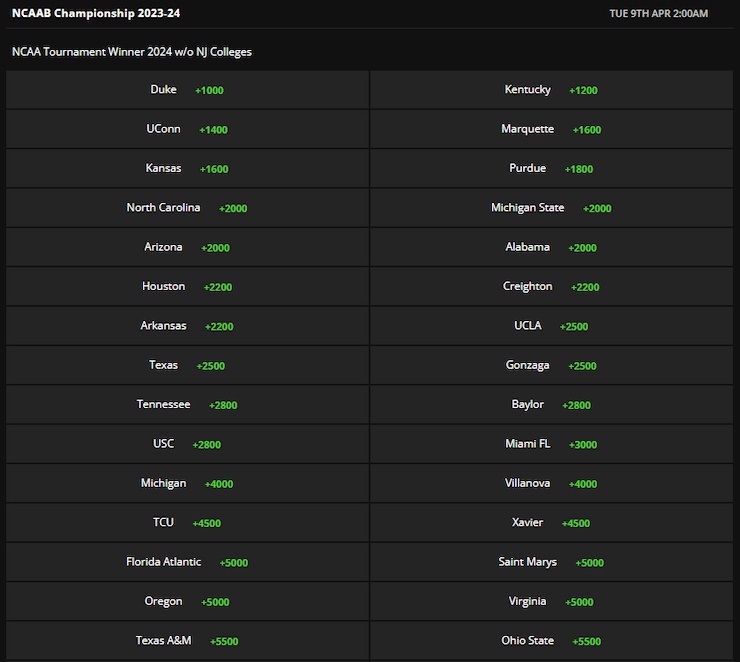Bet on Creighton at +2200

point(551,286)
